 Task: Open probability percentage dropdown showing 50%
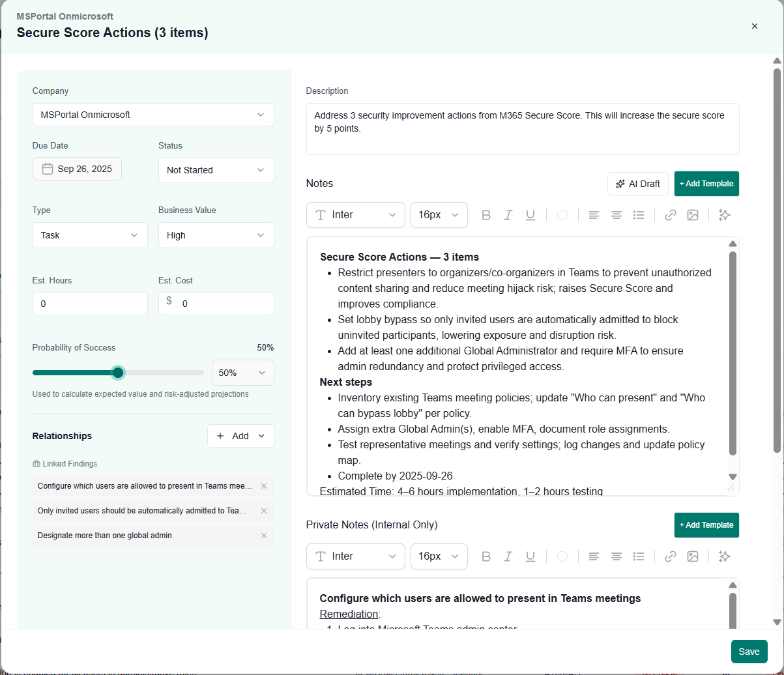(x=243, y=373)
